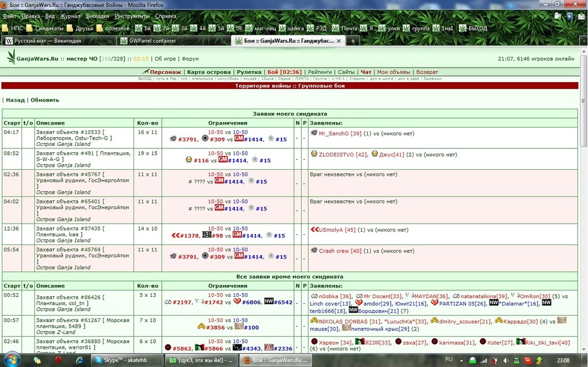Click the Обновить link
Screen dimensions: 588x367
(45, 100)
